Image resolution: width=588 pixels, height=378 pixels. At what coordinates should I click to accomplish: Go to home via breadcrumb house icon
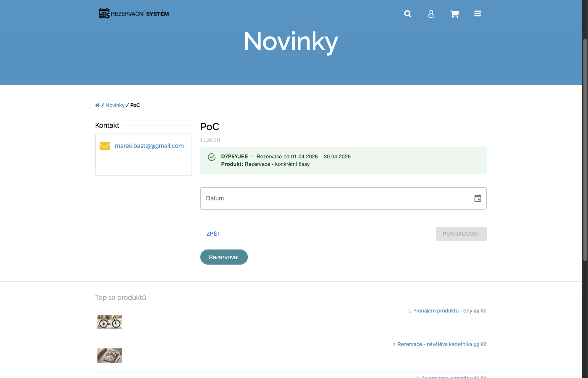tap(97, 105)
